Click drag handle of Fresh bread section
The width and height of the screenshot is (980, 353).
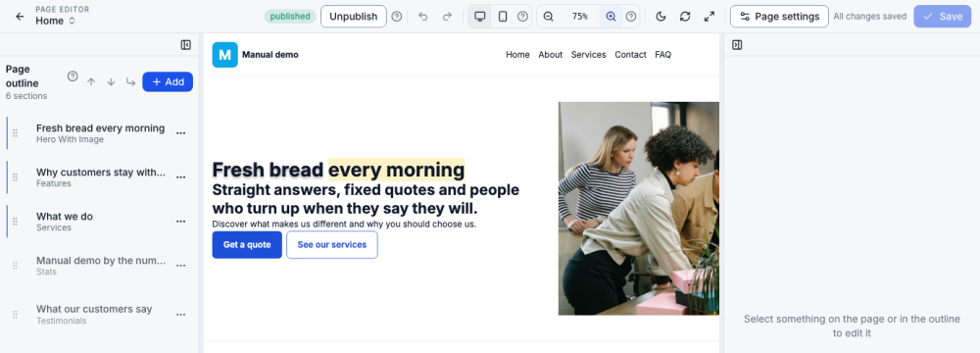pos(15,132)
